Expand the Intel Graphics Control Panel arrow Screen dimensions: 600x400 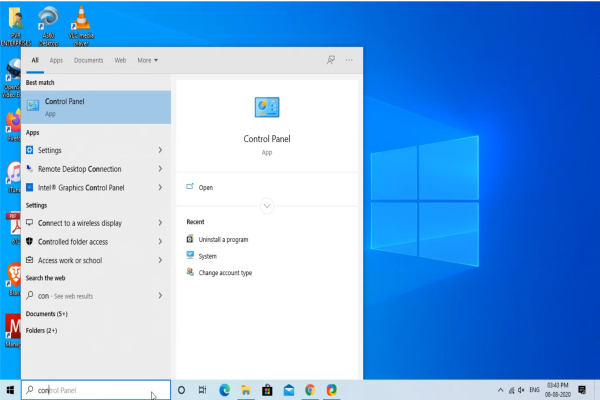coord(160,188)
